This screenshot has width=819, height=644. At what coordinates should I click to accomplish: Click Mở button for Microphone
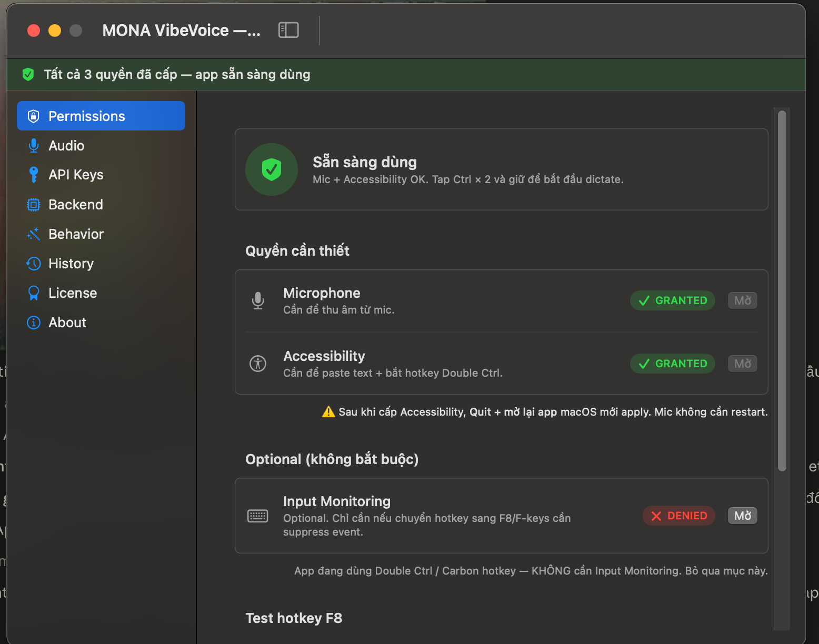point(743,300)
